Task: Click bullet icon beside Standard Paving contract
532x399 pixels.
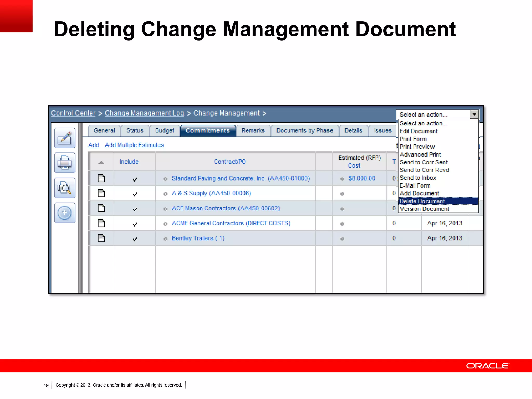Action: 165,179
